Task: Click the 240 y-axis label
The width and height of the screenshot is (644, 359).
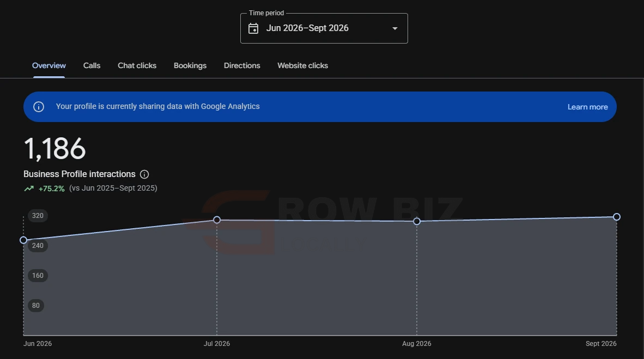Action: click(38, 246)
